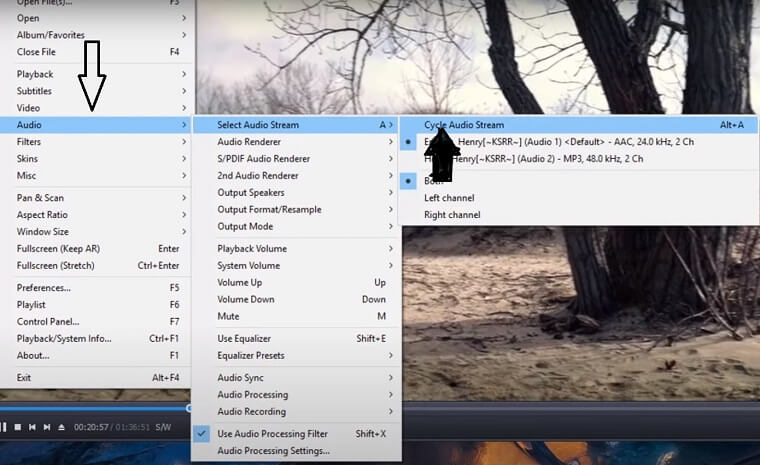Screen dimensions: 760x465
Task: Pick Right channel output
Action: [x=452, y=215]
